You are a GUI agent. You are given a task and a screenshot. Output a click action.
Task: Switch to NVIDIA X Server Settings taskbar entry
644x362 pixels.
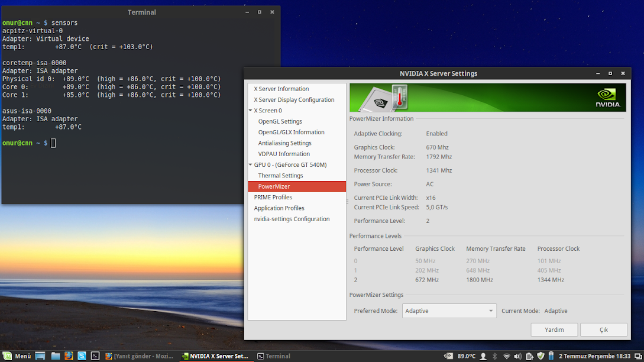click(x=215, y=356)
